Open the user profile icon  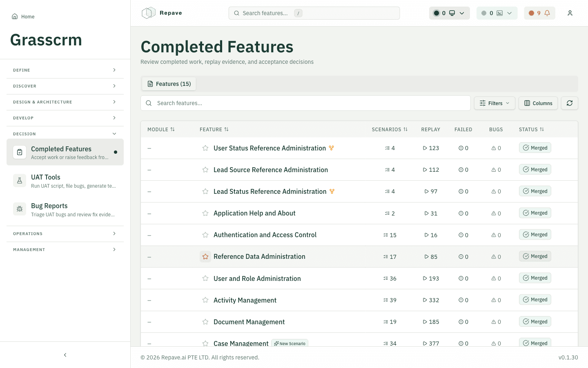click(570, 13)
